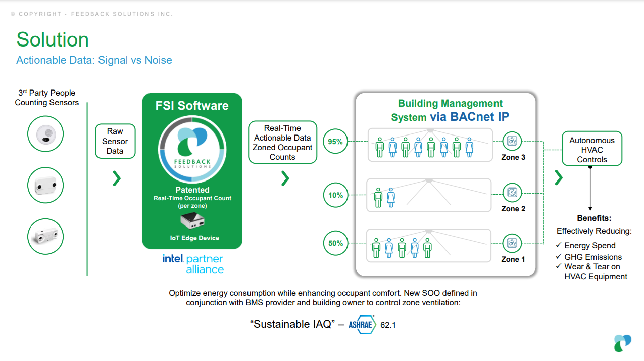Click the Solution title
The height and width of the screenshot is (361, 644).
coord(53,39)
